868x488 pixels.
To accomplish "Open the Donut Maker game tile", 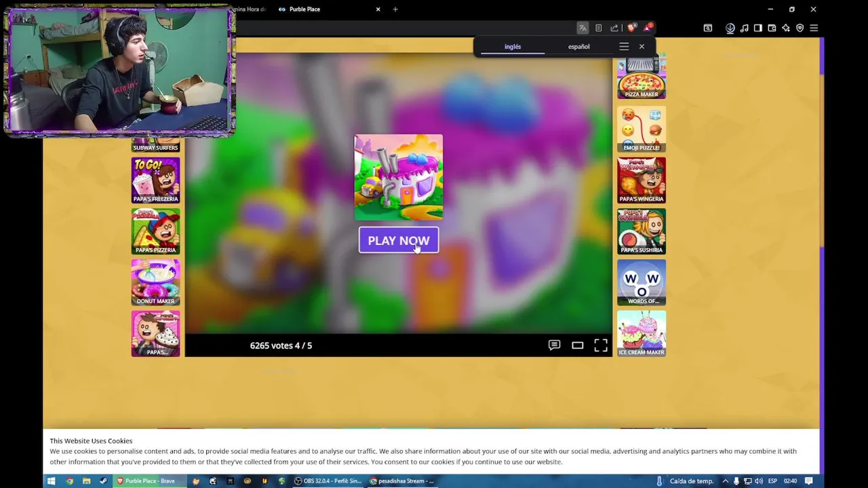I will pyautogui.click(x=156, y=283).
